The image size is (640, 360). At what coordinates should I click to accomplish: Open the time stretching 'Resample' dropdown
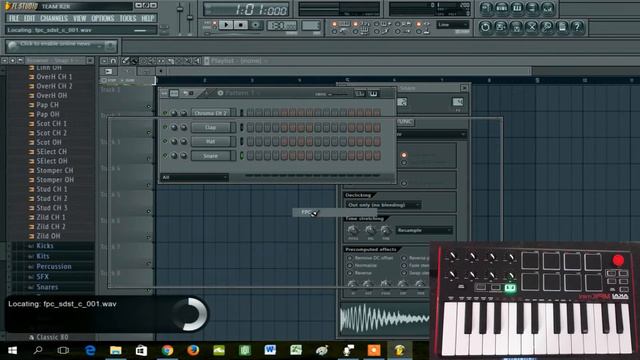424,230
